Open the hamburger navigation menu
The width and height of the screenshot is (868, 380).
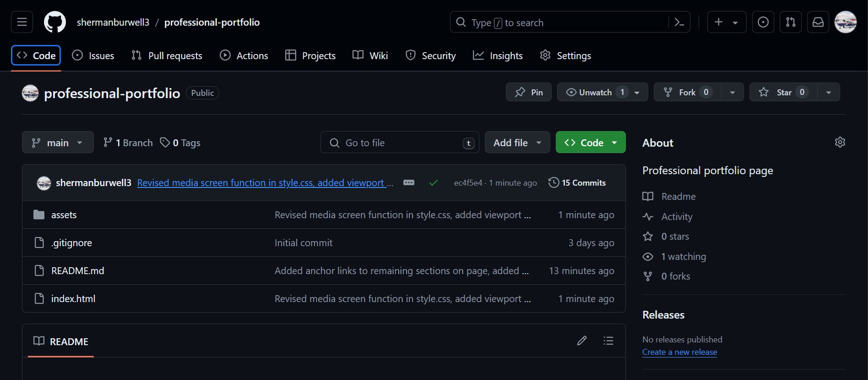22,22
